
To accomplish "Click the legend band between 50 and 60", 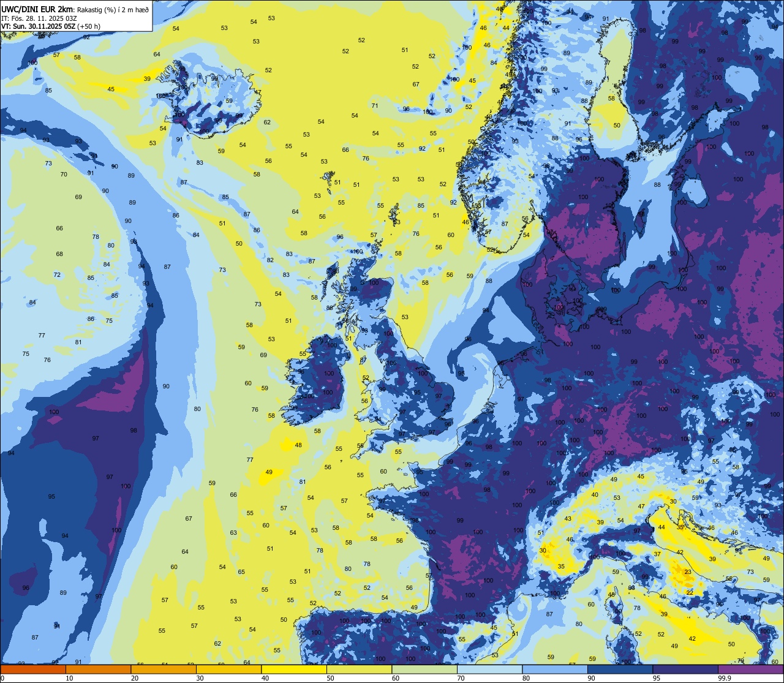I will (x=359, y=670).
